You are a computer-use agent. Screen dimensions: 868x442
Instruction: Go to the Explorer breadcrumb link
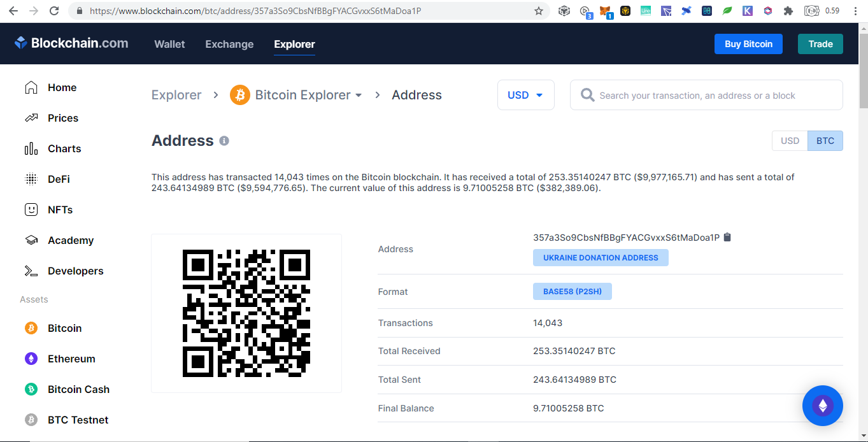click(x=176, y=95)
